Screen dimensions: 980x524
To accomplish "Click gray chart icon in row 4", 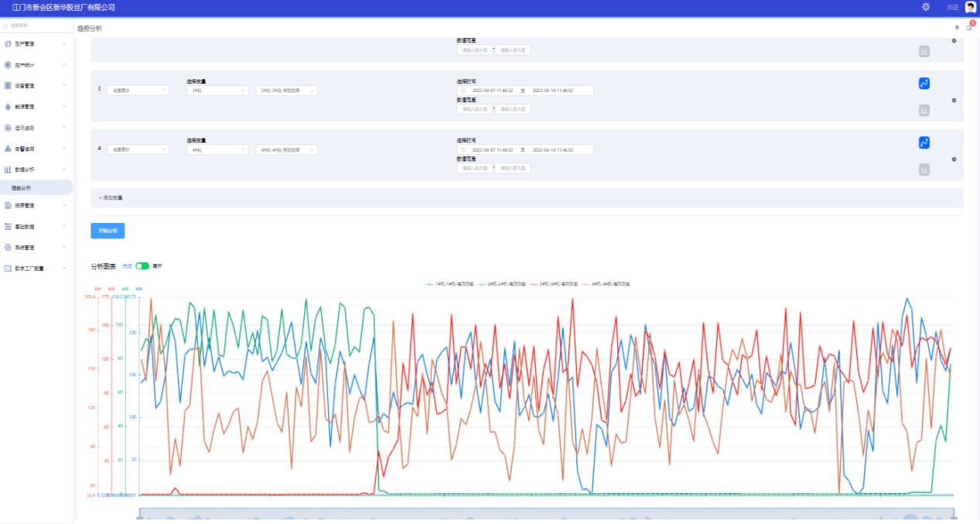I will point(924,170).
